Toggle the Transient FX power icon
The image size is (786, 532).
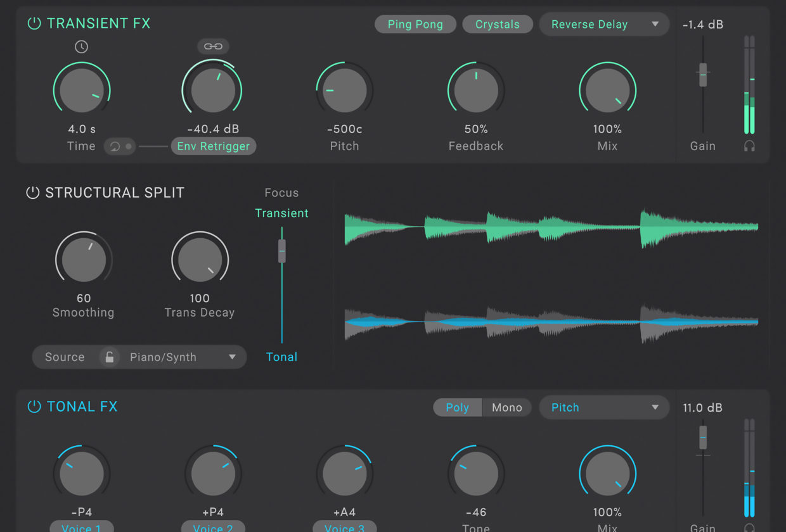pyautogui.click(x=34, y=23)
